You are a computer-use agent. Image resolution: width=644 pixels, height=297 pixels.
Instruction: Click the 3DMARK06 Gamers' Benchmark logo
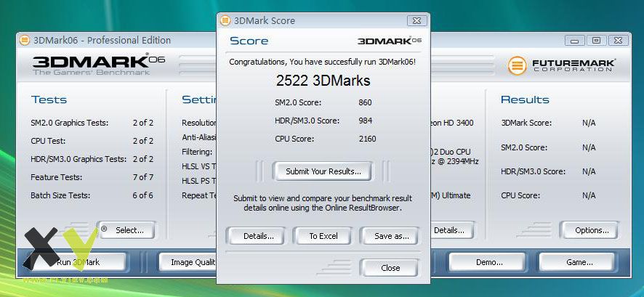click(99, 65)
